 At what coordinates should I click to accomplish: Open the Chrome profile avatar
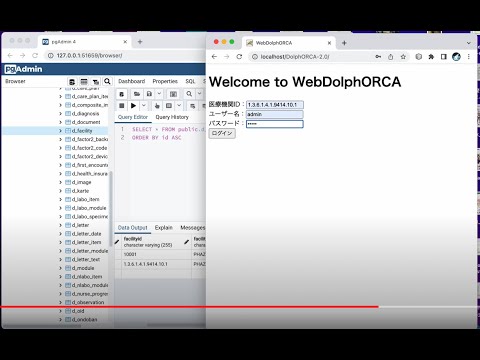click(x=456, y=57)
